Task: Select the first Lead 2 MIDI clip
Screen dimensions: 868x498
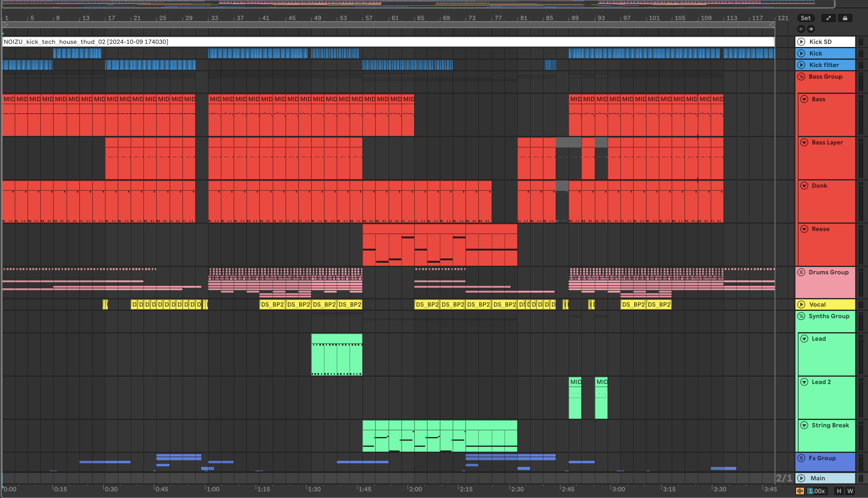Action: click(x=575, y=398)
